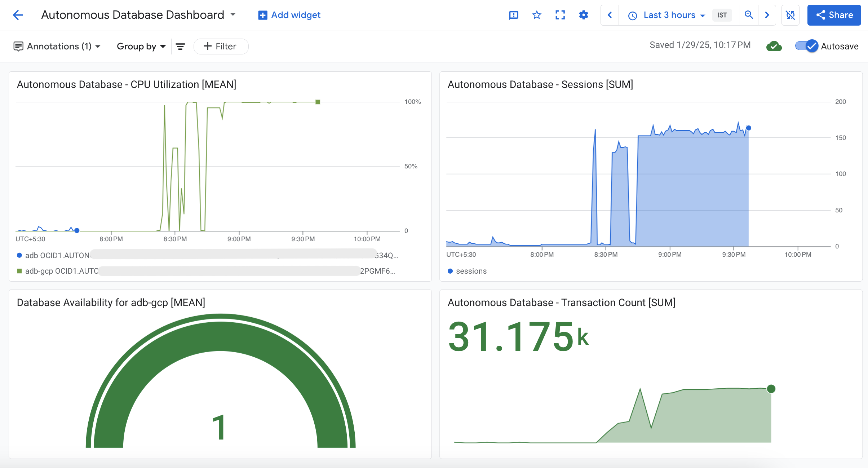Enter fullscreen mode with expand icon
Screen dimensions: 868x468
[560, 15]
